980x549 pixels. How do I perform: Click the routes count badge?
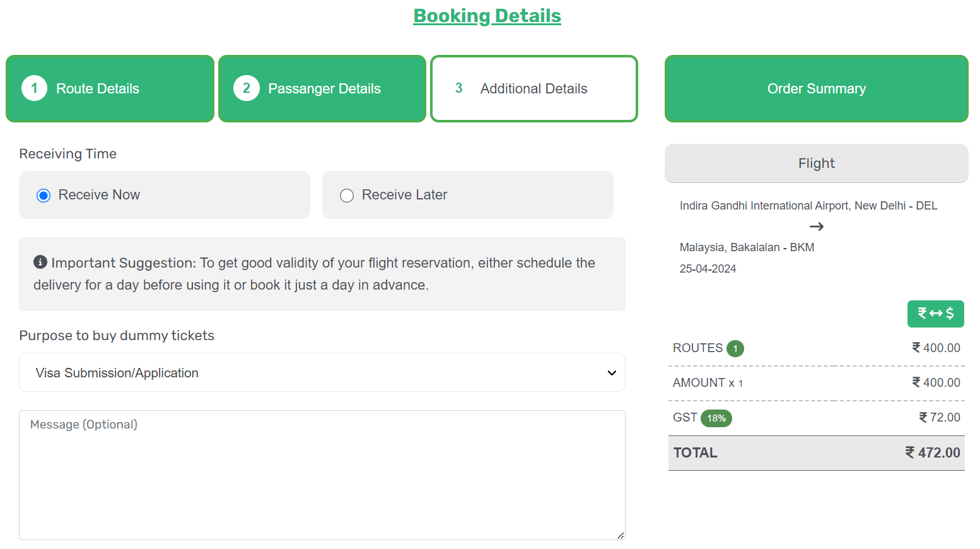[x=735, y=348]
